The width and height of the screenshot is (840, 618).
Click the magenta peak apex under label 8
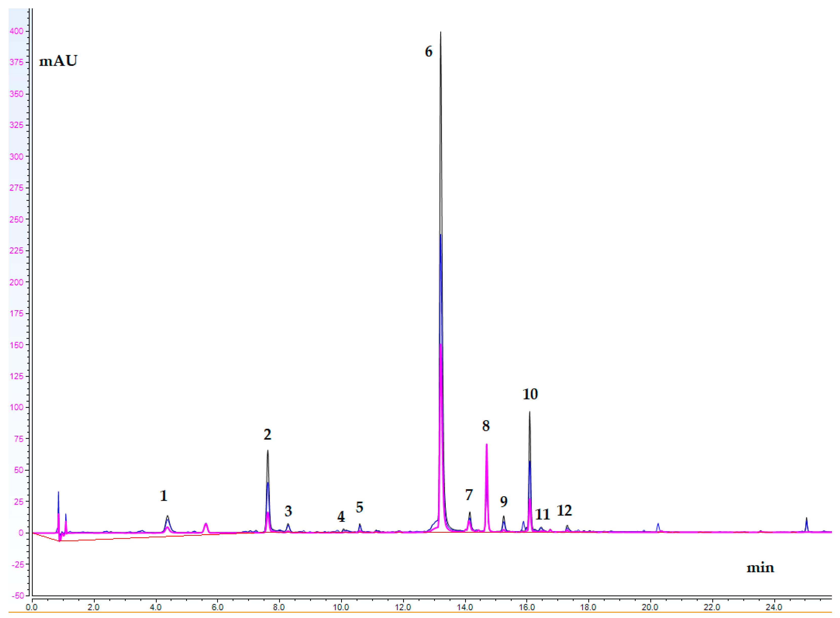[486, 444]
